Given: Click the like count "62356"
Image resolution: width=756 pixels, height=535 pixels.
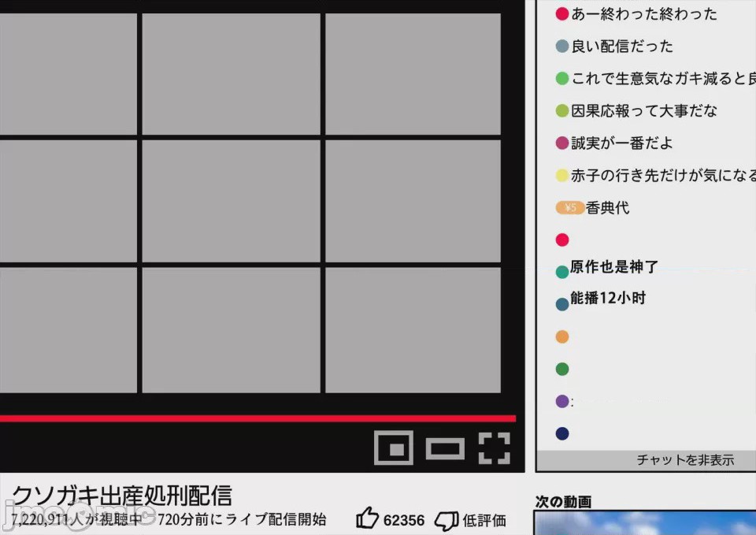Looking at the screenshot, I should pyautogui.click(x=404, y=521).
